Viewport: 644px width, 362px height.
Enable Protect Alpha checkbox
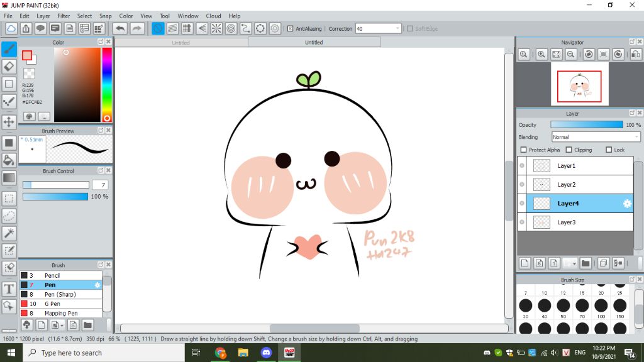tap(523, 150)
